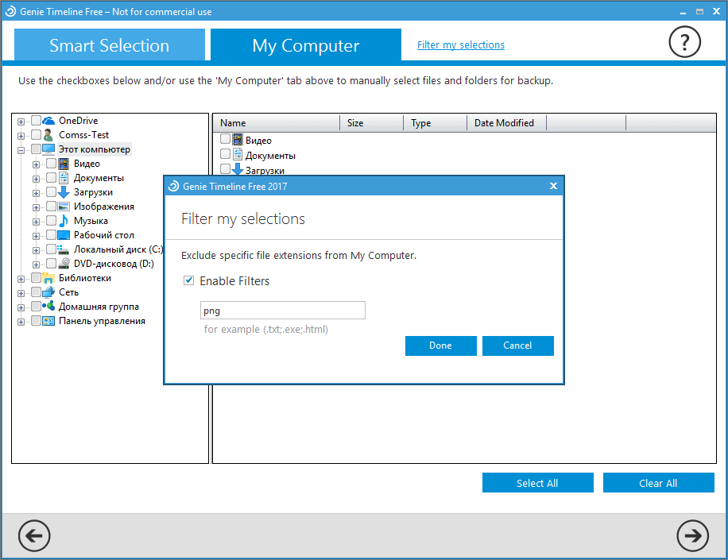Check the Локальный диск (C:) checkbox
The image size is (728, 560).
(51, 249)
